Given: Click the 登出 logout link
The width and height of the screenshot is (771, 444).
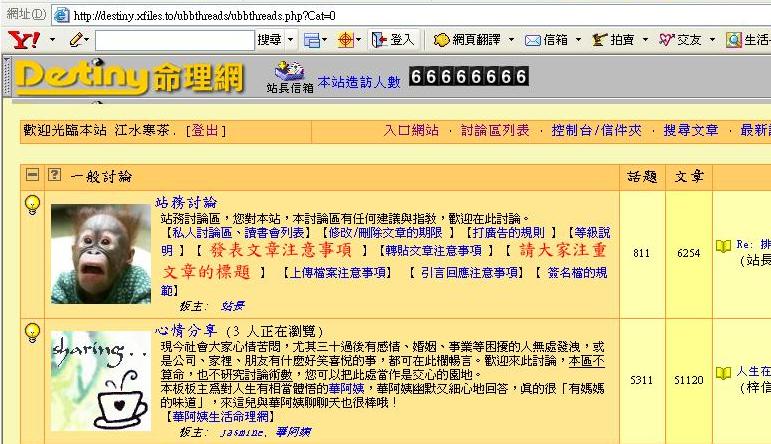Looking at the screenshot, I should pos(208,131).
